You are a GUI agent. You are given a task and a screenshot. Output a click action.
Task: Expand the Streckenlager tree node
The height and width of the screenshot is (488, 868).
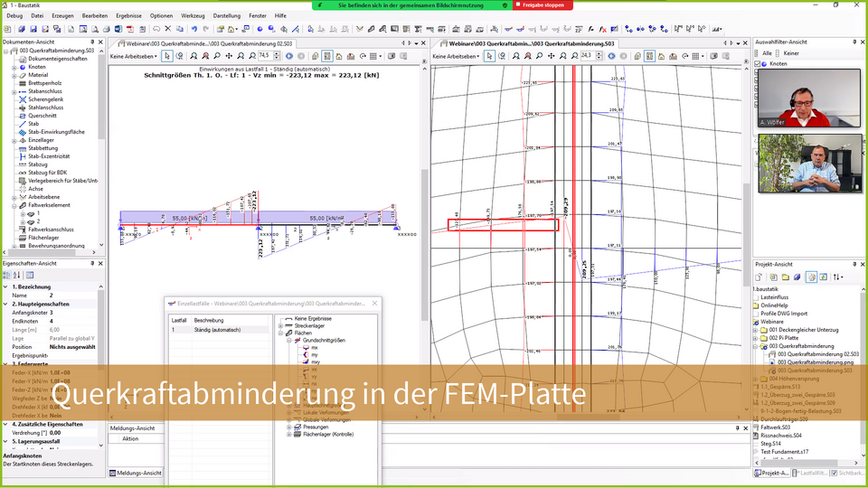280,326
